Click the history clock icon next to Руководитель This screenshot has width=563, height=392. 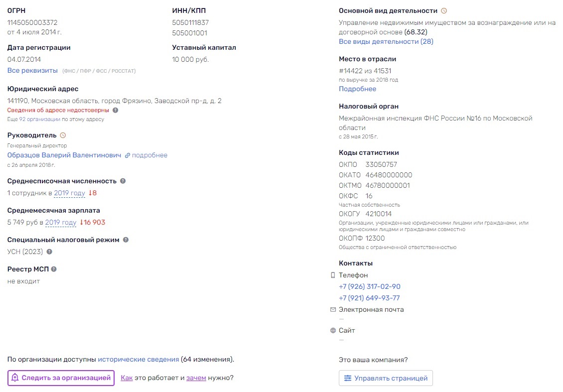click(x=63, y=135)
